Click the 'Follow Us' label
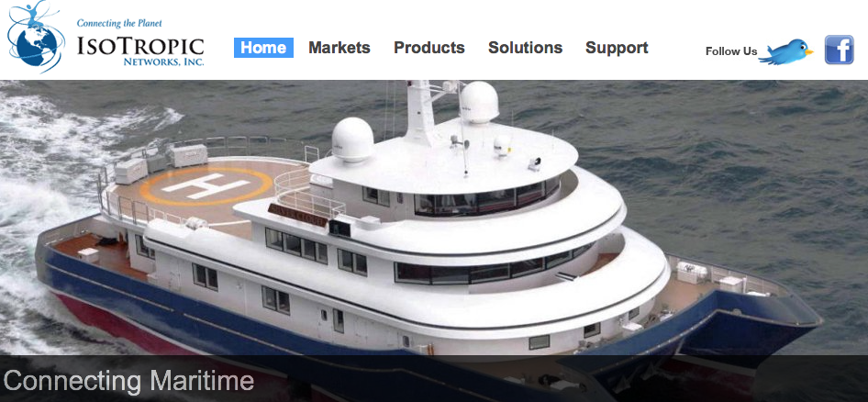The width and height of the screenshot is (868, 402). [731, 51]
